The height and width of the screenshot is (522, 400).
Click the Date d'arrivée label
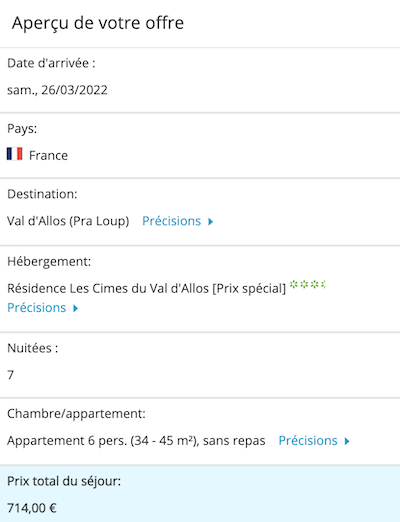point(51,63)
